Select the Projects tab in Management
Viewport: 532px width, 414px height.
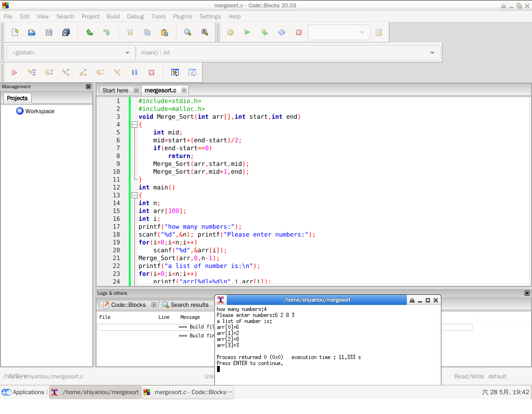pyautogui.click(x=17, y=98)
